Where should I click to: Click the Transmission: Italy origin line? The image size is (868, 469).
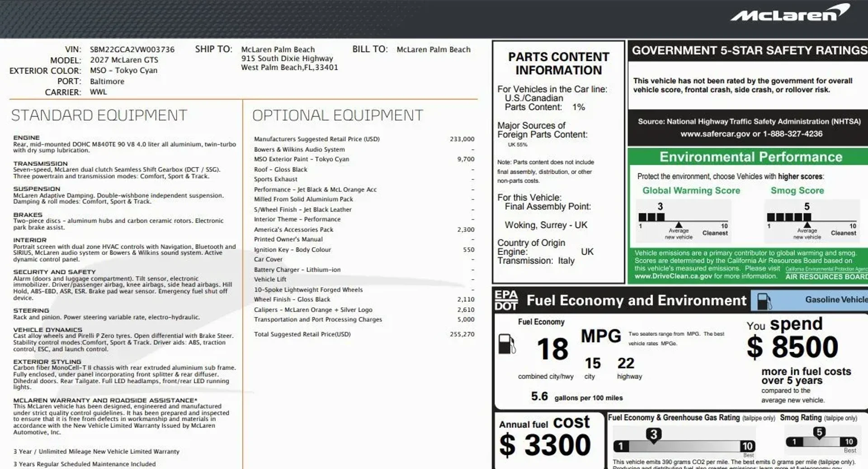pos(536,261)
